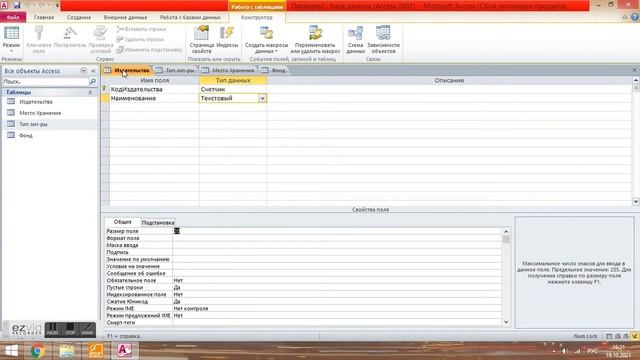Click the Счетчик data type cell
Viewport: 640px width, 360px height.
233,89
